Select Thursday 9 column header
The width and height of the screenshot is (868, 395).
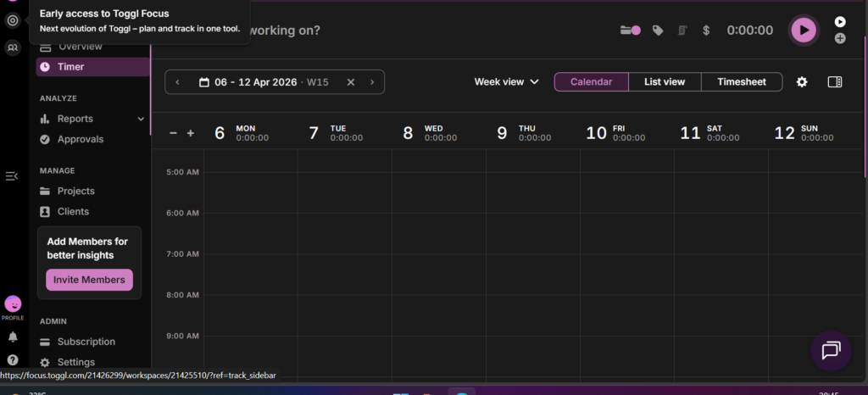(533, 133)
